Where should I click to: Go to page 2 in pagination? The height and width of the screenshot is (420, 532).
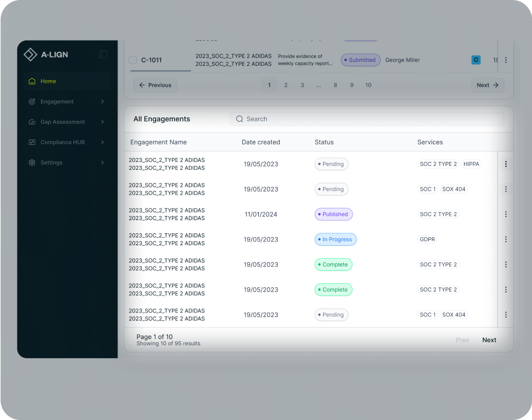point(286,85)
